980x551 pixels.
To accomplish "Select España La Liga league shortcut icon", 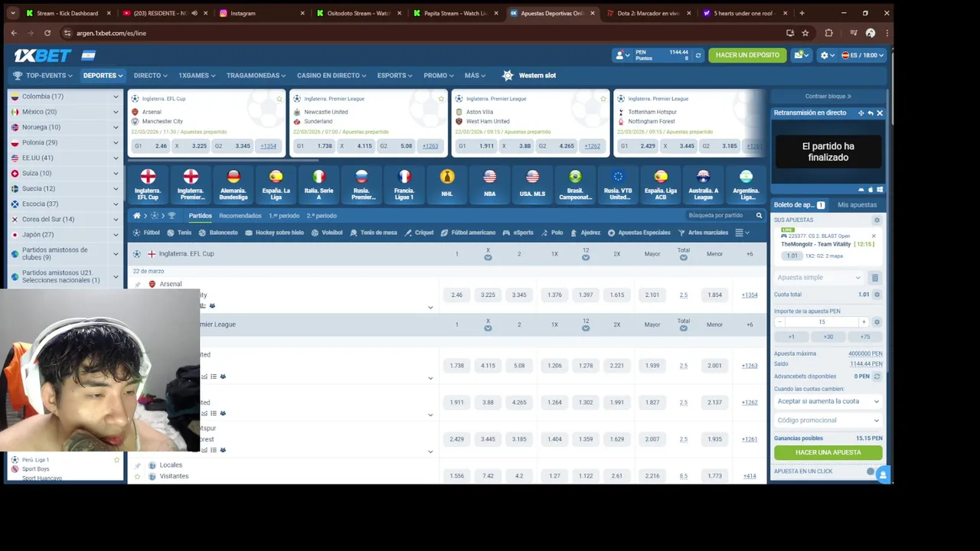I will point(276,184).
